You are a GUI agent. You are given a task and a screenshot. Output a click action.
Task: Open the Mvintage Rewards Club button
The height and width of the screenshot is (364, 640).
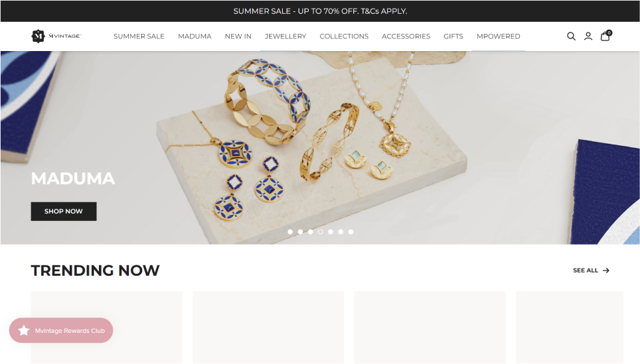point(61,330)
